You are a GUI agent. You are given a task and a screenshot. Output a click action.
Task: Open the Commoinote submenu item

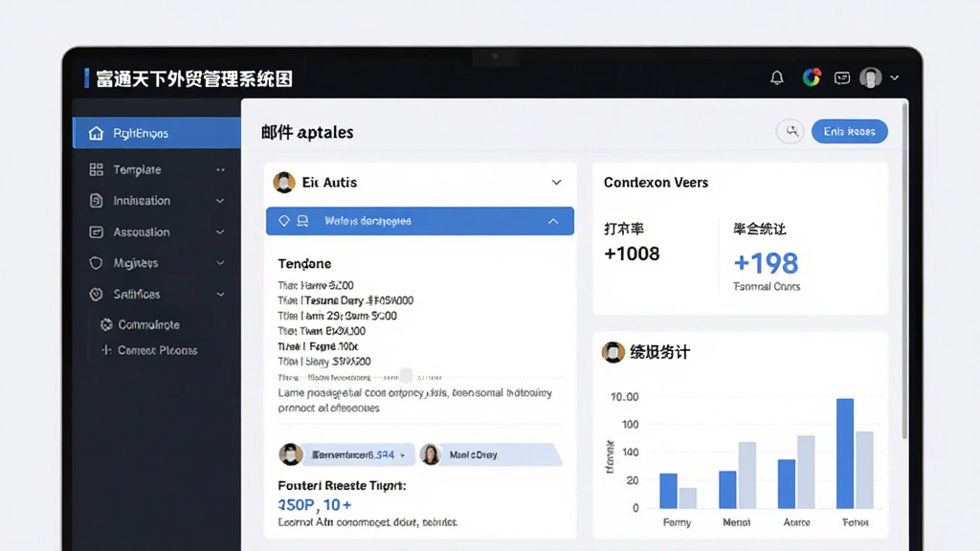[x=148, y=325]
